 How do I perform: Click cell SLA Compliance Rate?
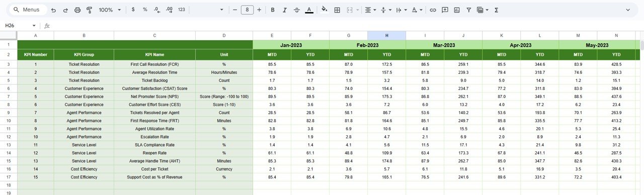pyautogui.click(x=154, y=145)
